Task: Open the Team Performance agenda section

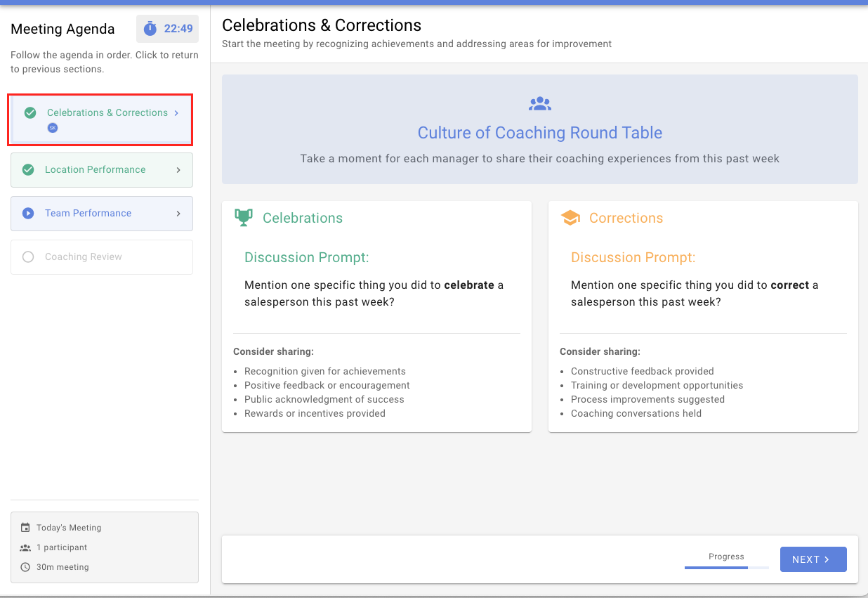Action: (102, 214)
